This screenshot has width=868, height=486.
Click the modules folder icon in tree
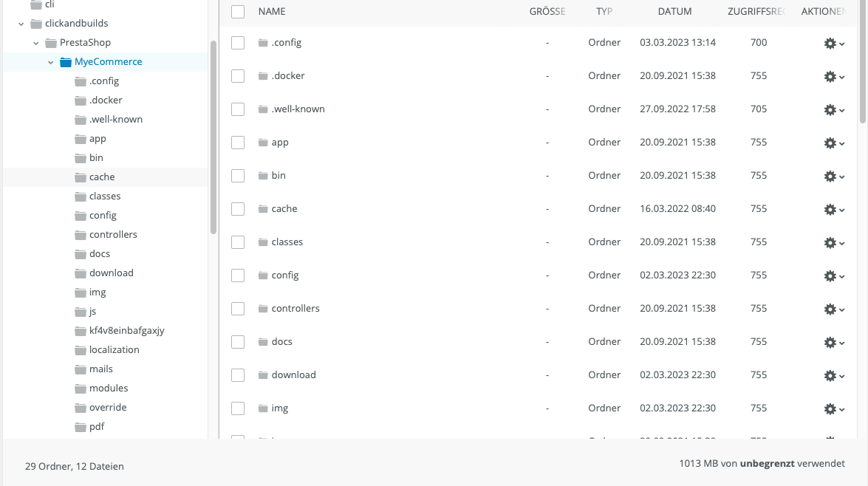81,388
